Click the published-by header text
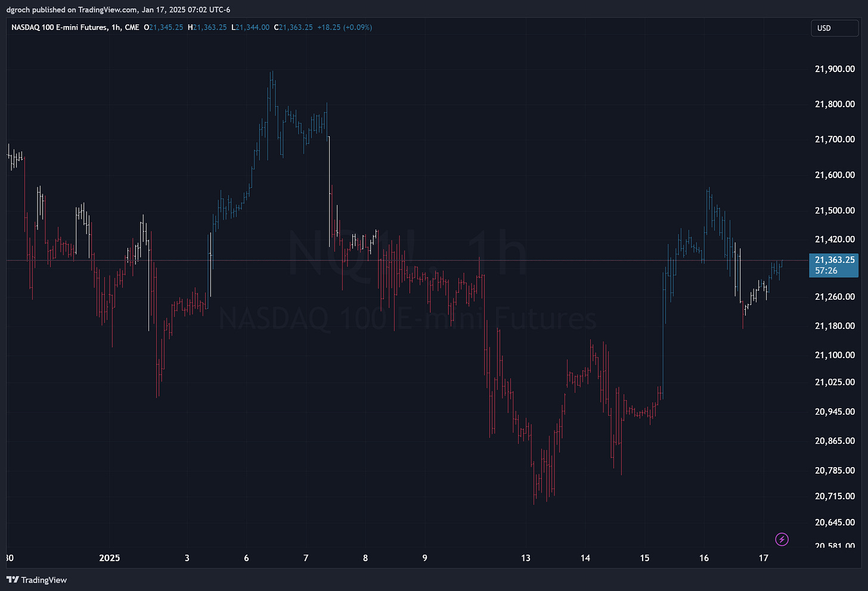 pos(118,10)
